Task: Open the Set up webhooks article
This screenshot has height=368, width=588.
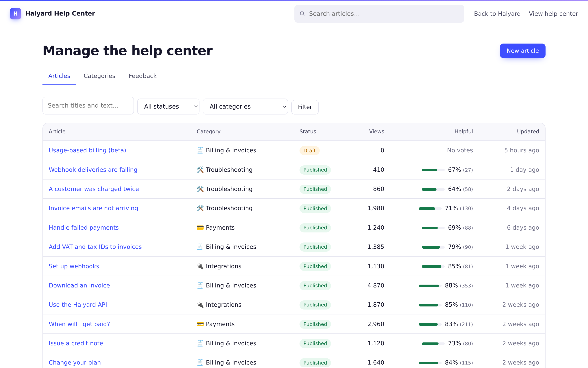Action: 74,266
